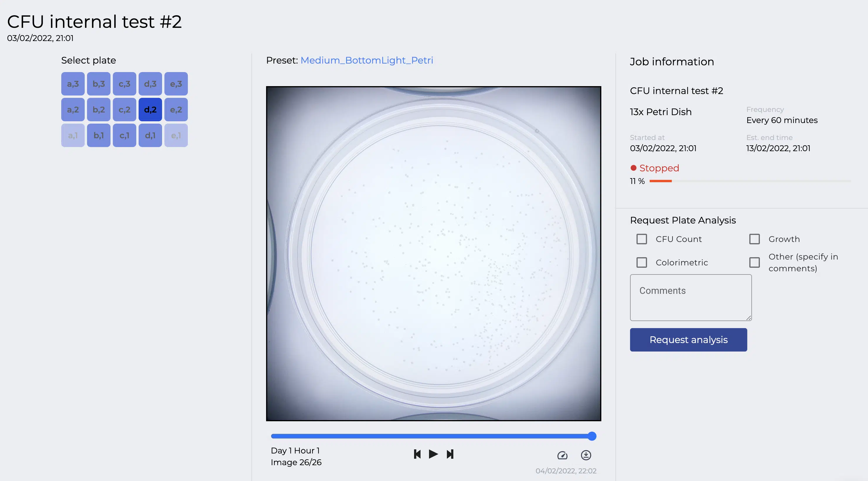Select plate e,3
The height and width of the screenshot is (481, 868).
coord(176,83)
